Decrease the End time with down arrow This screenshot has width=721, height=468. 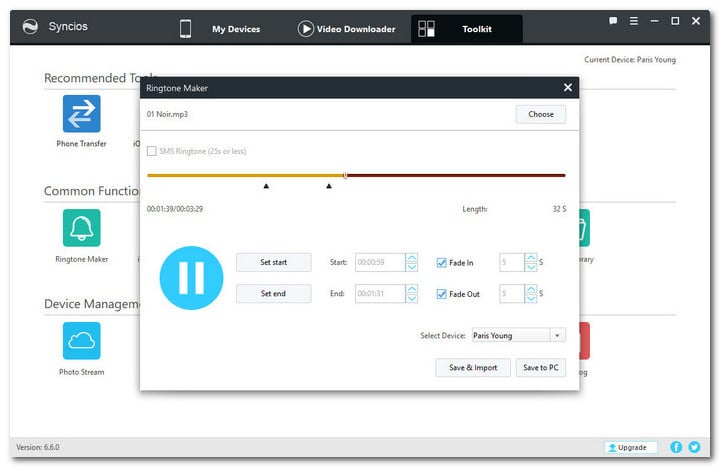click(x=412, y=298)
